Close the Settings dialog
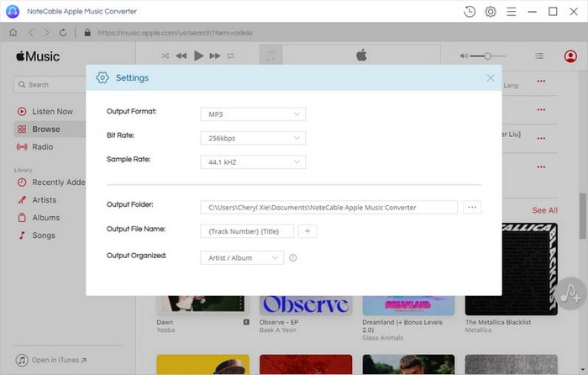The height and width of the screenshot is (375, 588). pos(490,77)
